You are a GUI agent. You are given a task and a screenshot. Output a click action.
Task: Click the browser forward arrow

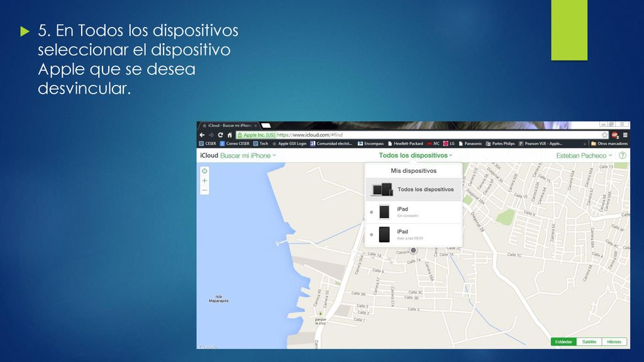[211, 135]
